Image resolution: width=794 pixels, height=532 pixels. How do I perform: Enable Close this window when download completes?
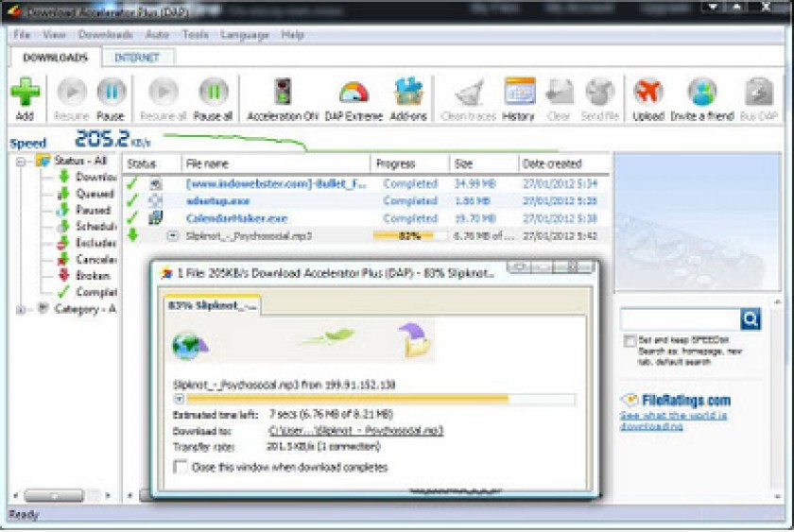[181, 467]
